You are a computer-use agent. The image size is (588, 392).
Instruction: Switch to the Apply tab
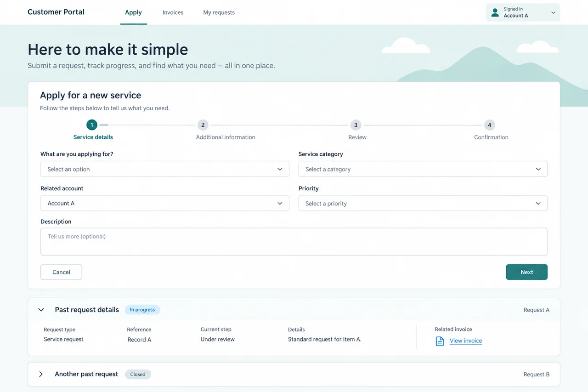pyautogui.click(x=133, y=12)
